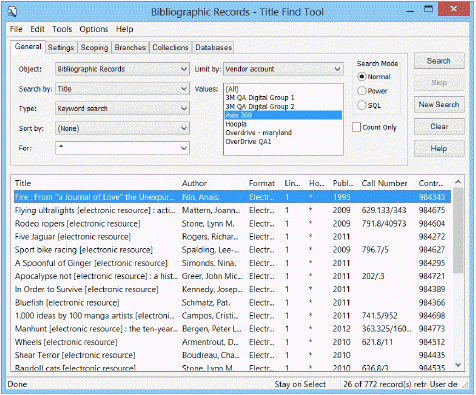Expand the For dropdown arrow
The width and height of the screenshot is (476, 395).
point(184,148)
